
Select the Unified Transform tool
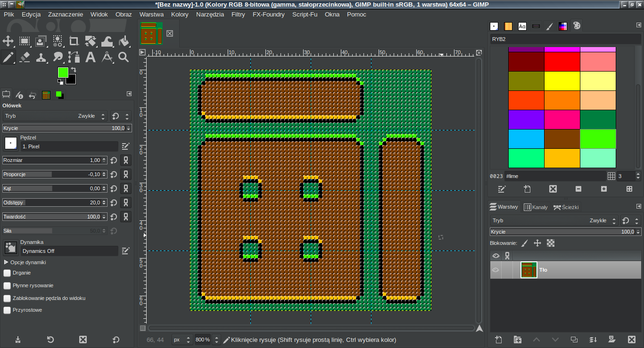91,41
